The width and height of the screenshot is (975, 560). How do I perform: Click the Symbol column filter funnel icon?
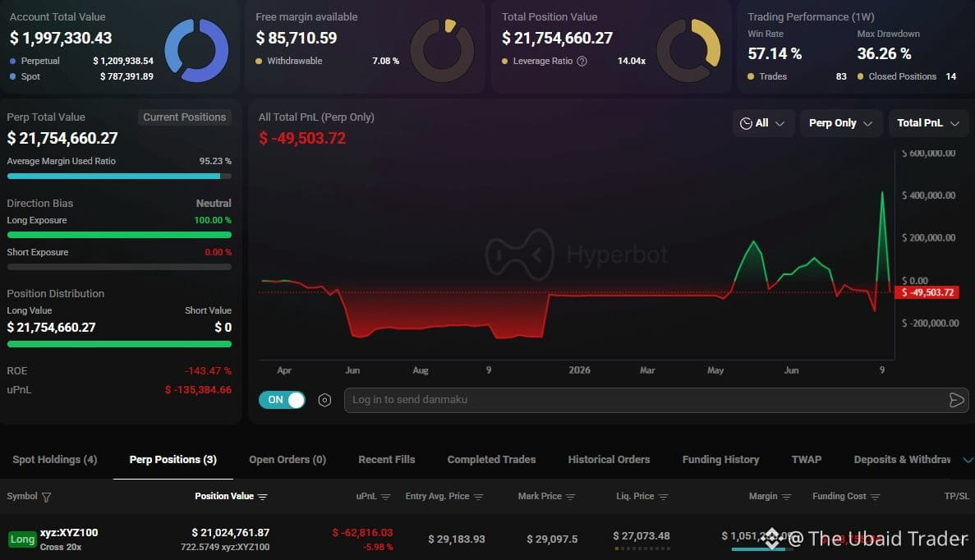46,497
